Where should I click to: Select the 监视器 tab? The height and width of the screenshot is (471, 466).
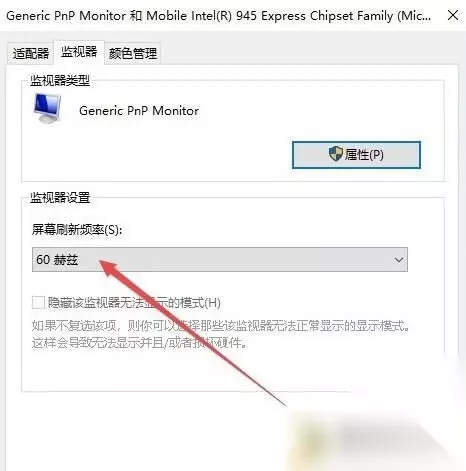(79, 52)
